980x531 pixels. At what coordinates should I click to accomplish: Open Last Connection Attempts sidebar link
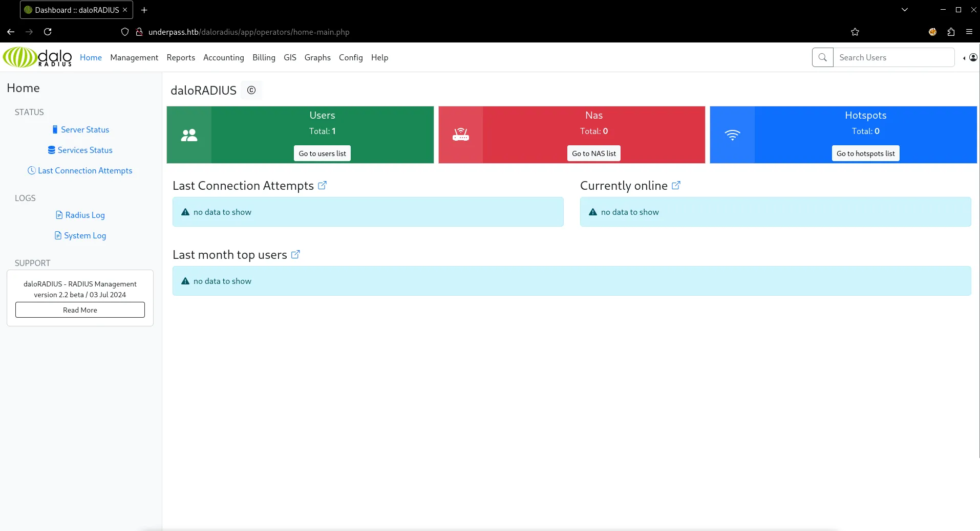pos(80,170)
